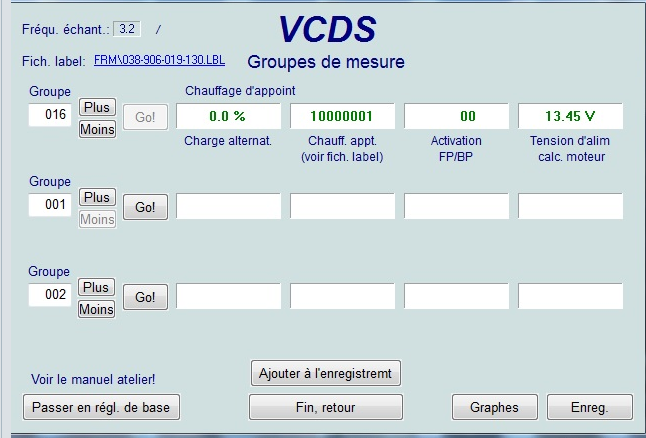
Task: Click the Chauffage d'appoint group title
Action: click(240, 91)
